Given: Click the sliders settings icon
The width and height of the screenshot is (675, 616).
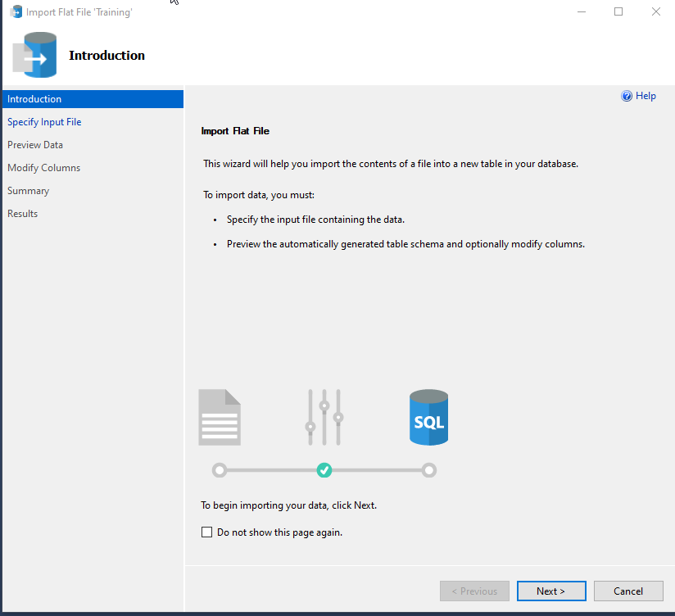Looking at the screenshot, I should 324,417.
